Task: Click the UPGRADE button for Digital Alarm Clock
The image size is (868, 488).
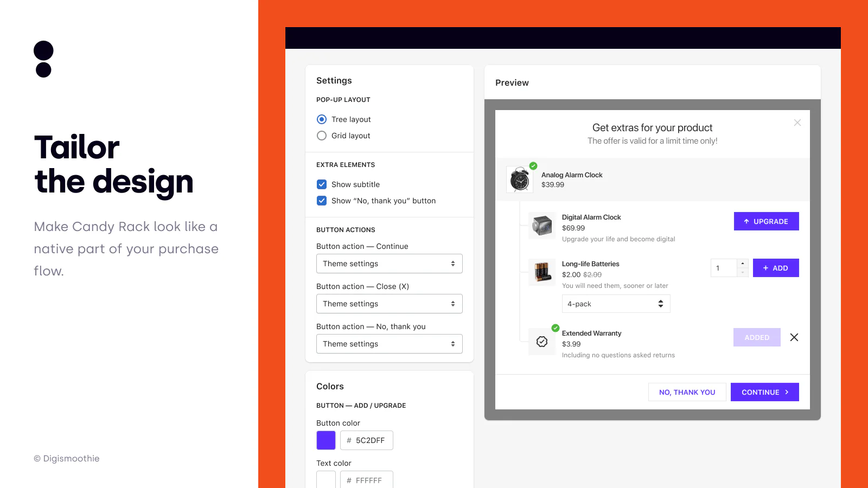Action: (767, 221)
